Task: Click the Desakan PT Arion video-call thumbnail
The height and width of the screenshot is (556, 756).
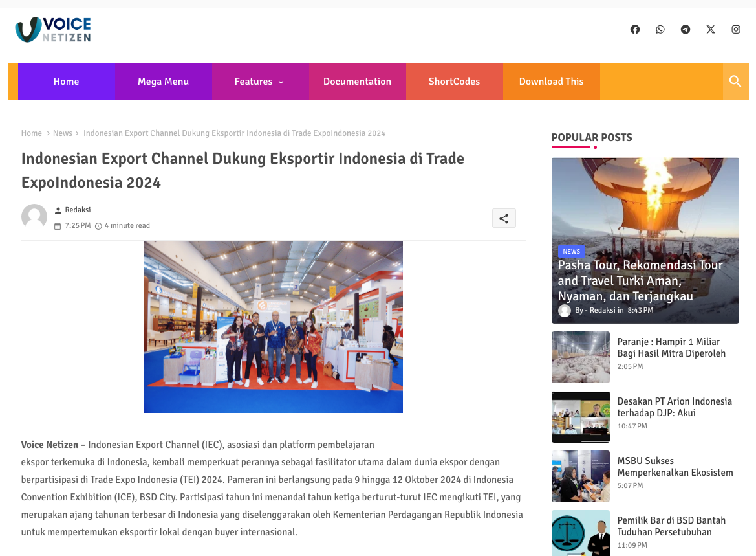Action: pos(581,417)
